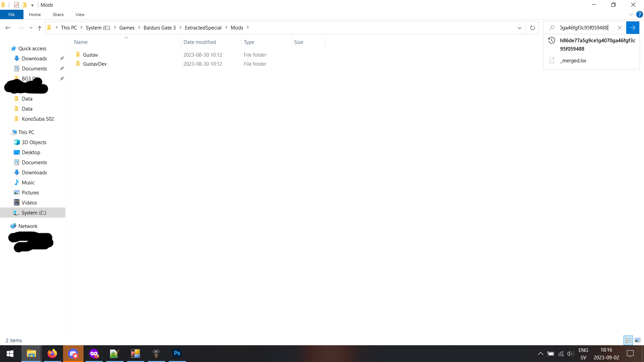Screen dimensions: 644x362
Task: Open the File menu tab
Action: pos(11,14)
